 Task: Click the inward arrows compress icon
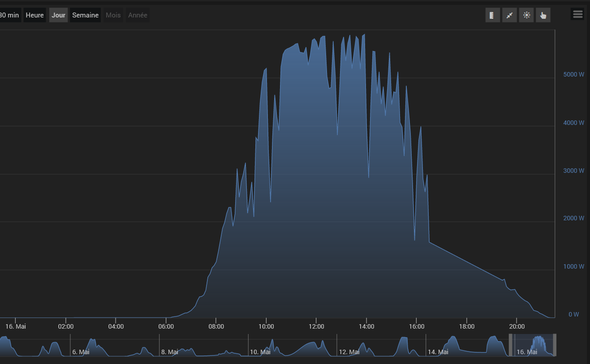point(509,15)
